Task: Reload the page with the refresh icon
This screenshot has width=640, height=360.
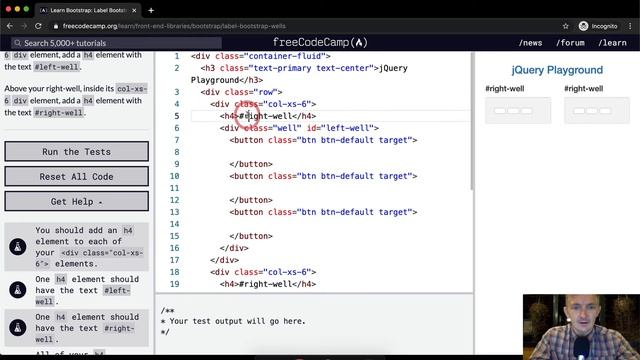Action: coord(38,26)
